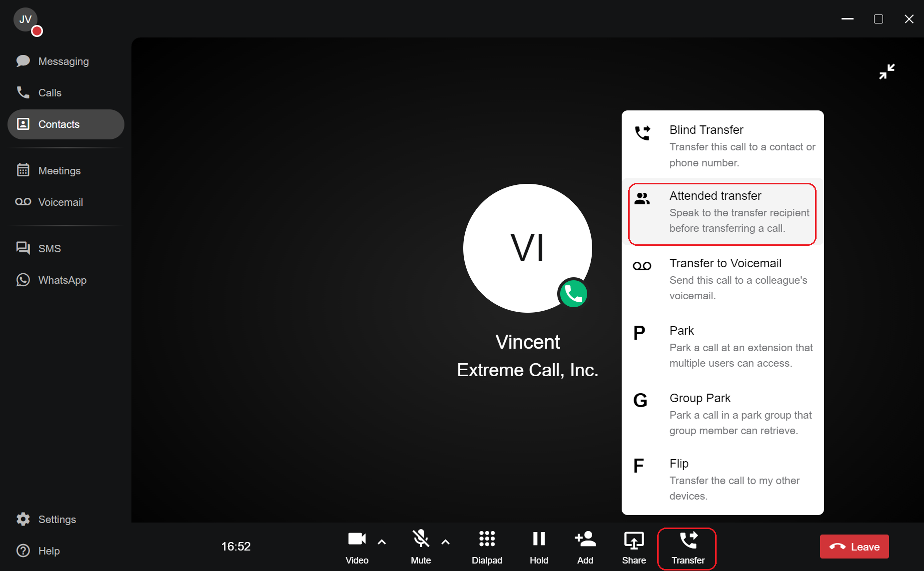Open the Dialpad keypad
The height and width of the screenshot is (571, 924).
point(486,547)
